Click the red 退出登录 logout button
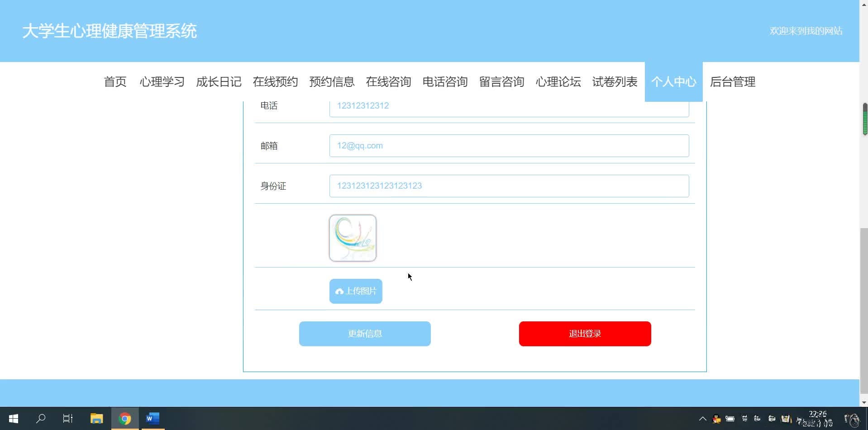868x430 pixels. coord(585,334)
